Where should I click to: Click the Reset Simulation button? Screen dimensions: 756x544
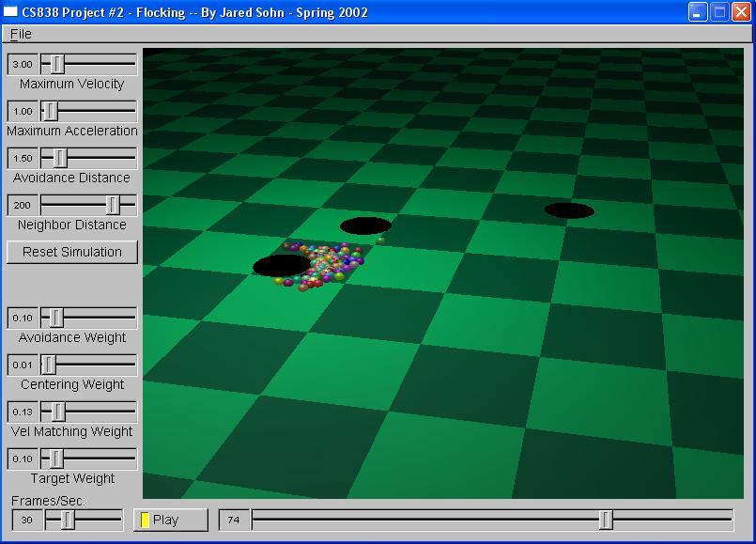(x=71, y=252)
